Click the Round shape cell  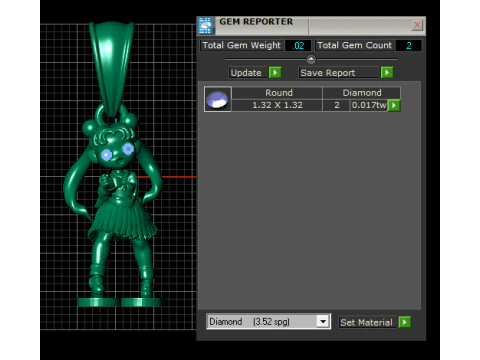click(278, 93)
